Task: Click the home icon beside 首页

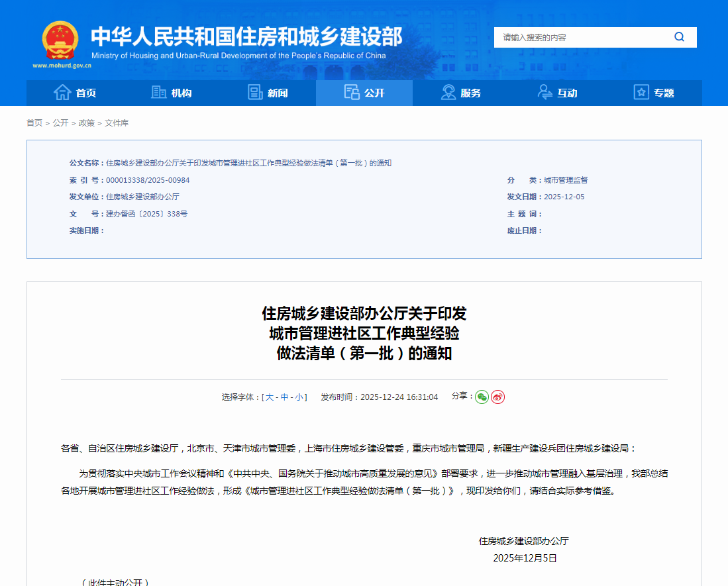Action: 62,93
